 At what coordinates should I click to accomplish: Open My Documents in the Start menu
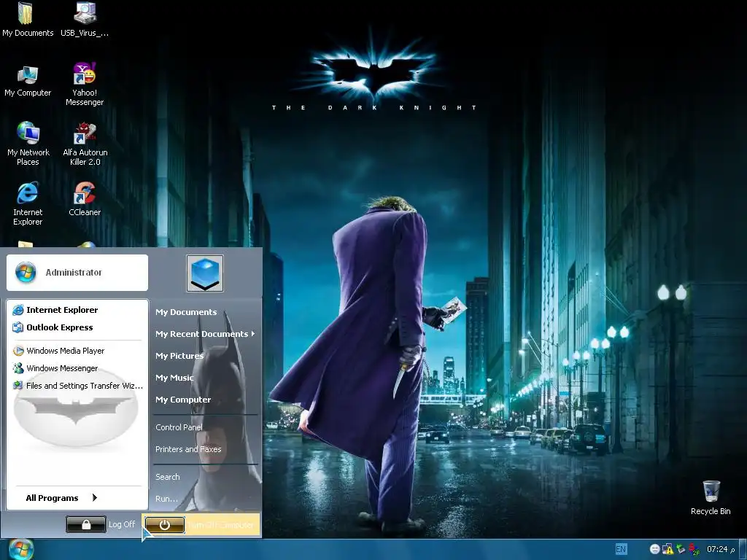coord(186,312)
